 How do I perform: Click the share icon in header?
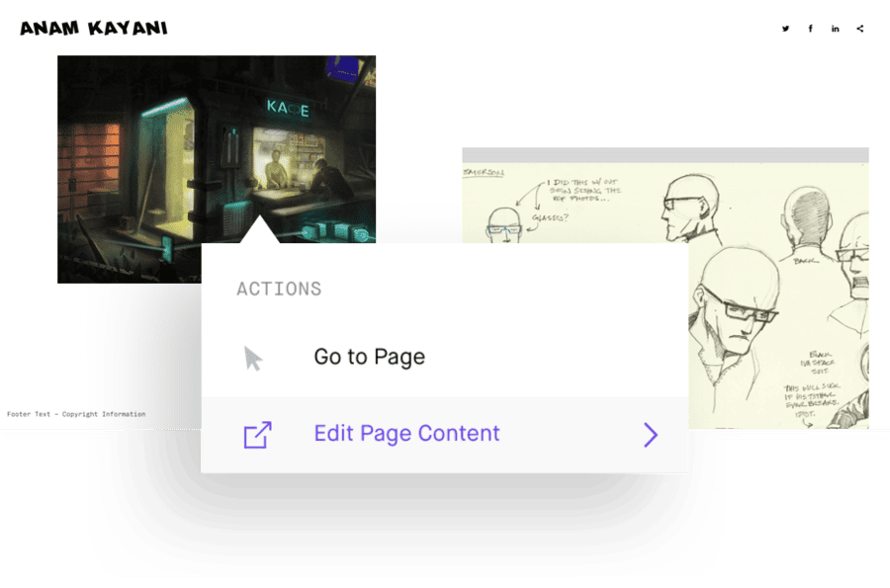tap(860, 29)
